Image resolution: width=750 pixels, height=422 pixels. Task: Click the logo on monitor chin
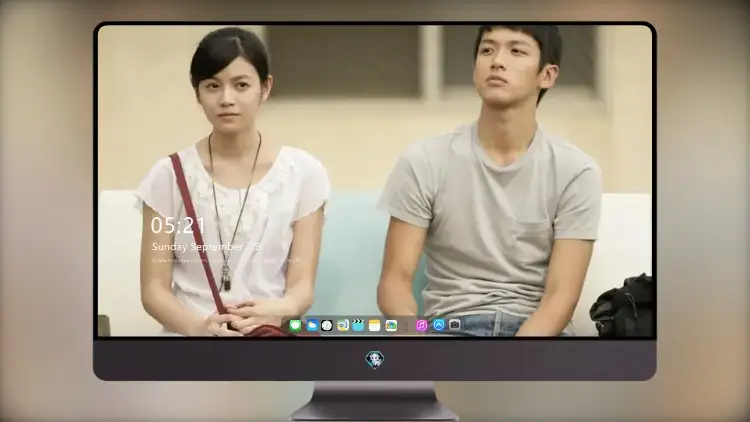pos(375,359)
